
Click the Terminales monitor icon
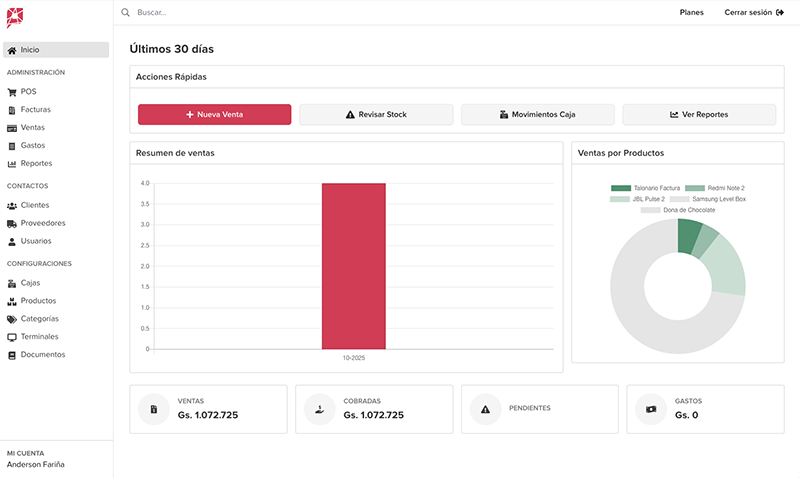click(x=12, y=337)
